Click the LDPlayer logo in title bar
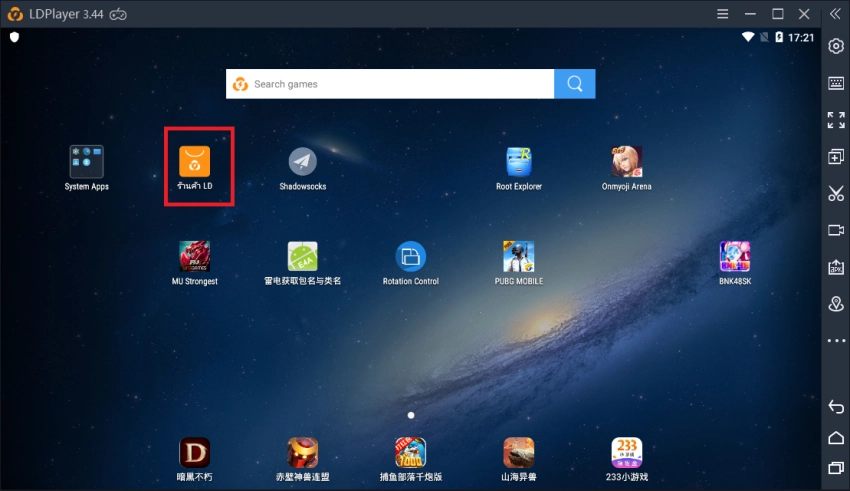The image size is (850, 491). (15, 14)
